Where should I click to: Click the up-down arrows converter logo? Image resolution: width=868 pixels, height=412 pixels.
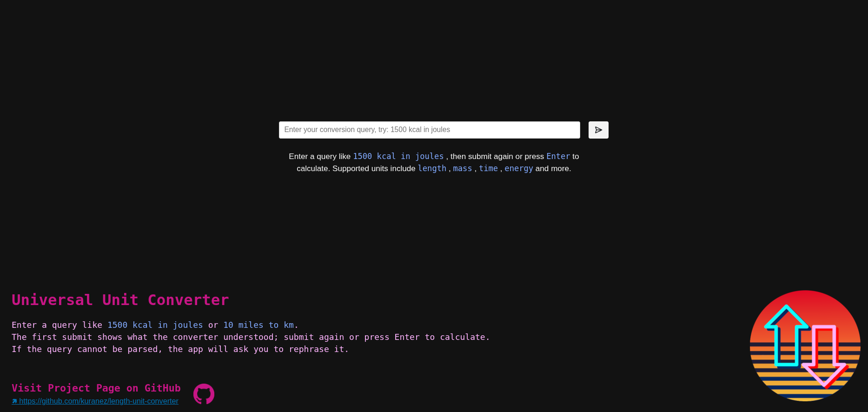[x=805, y=346]
